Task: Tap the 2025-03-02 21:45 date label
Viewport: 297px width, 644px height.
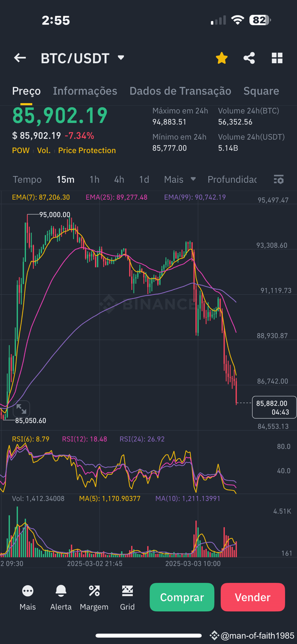Action: [95, 564]
